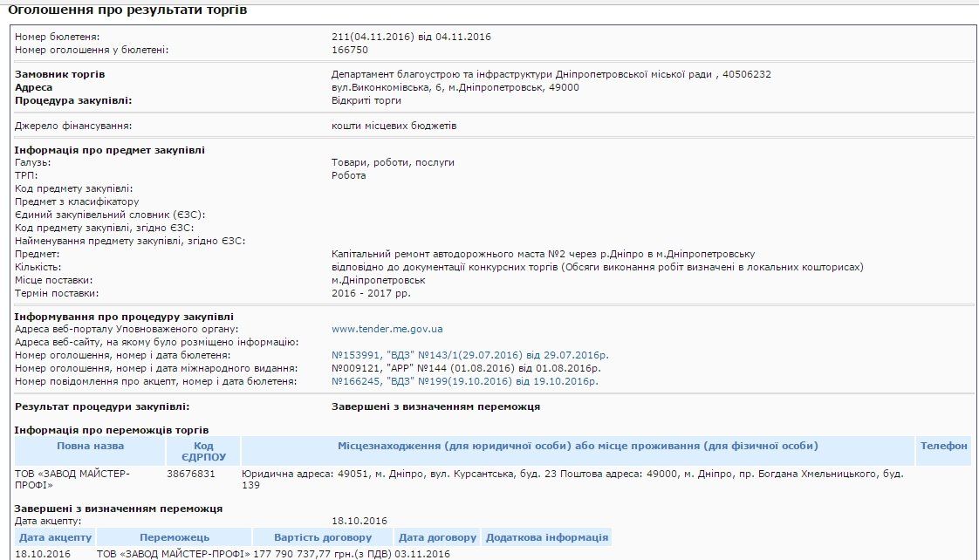Screen dimensions: 979x560
Task: Click the Повна назва column header
Action: [x=90, y=447]
